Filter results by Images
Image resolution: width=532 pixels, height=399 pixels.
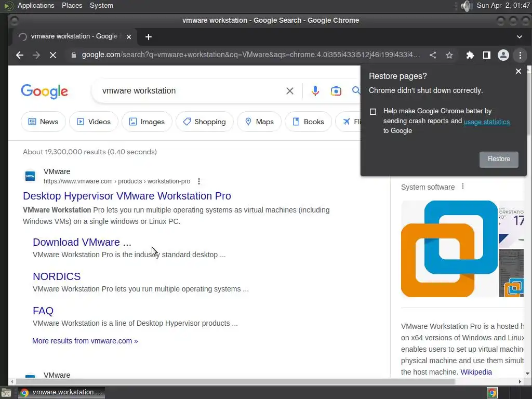coord(147,122)
